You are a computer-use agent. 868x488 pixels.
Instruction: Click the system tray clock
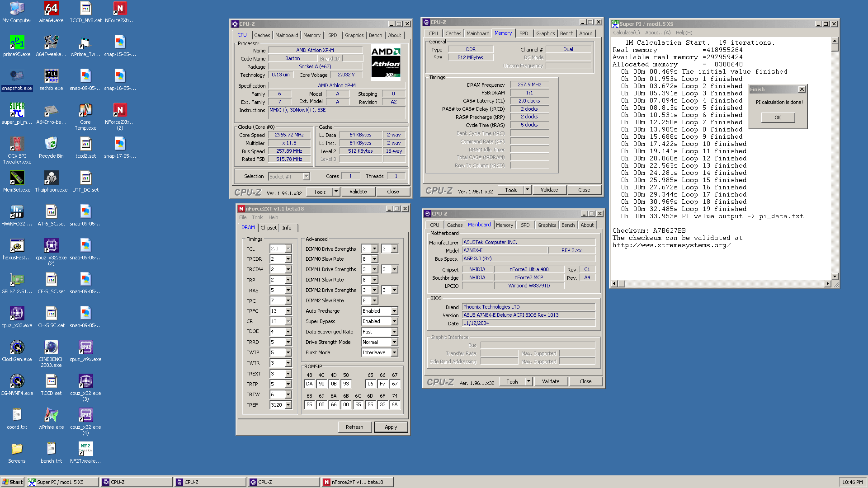coord(852,482)
